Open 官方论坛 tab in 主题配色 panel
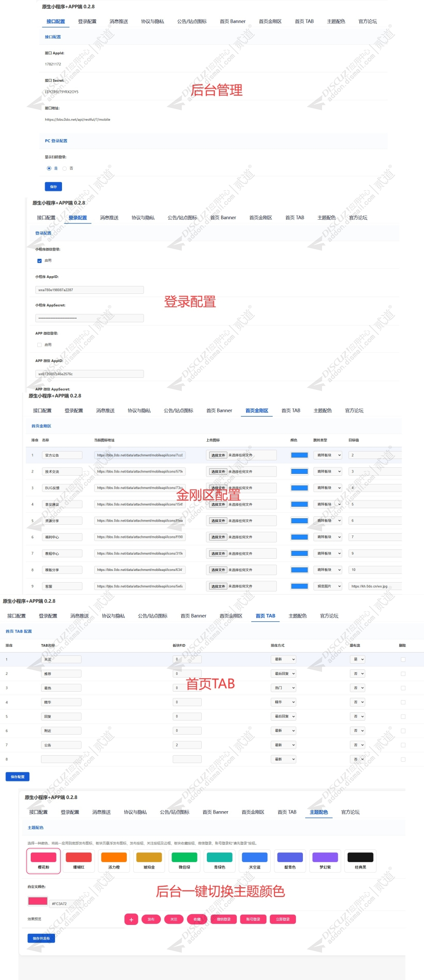This screenshot has width=424, height=980. click(350, 812)
